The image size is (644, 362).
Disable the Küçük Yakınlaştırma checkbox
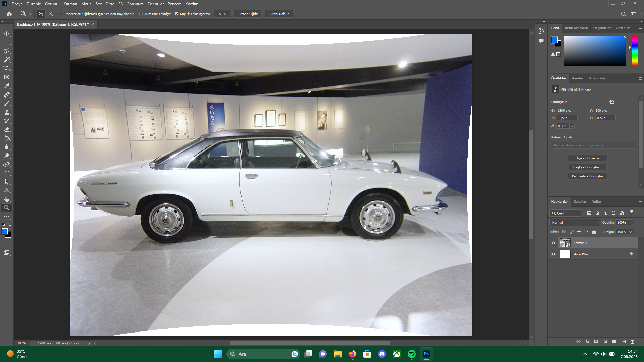177,14
